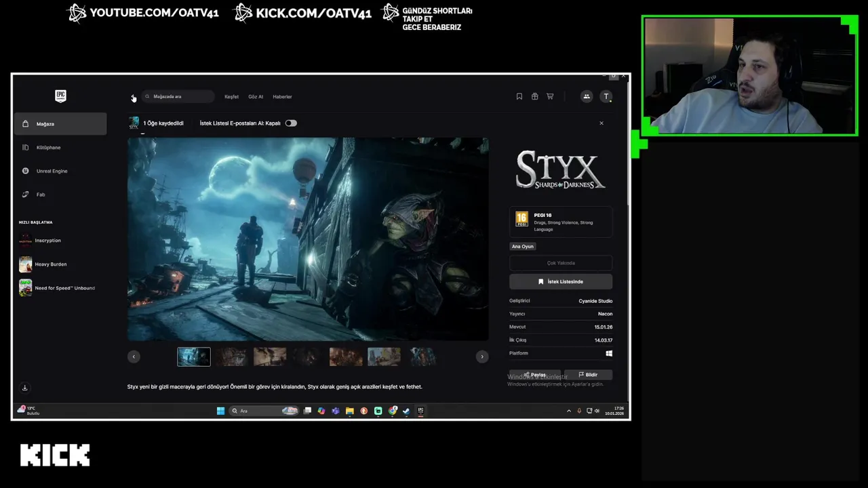Open the Keşfet tab

[231, 96]
